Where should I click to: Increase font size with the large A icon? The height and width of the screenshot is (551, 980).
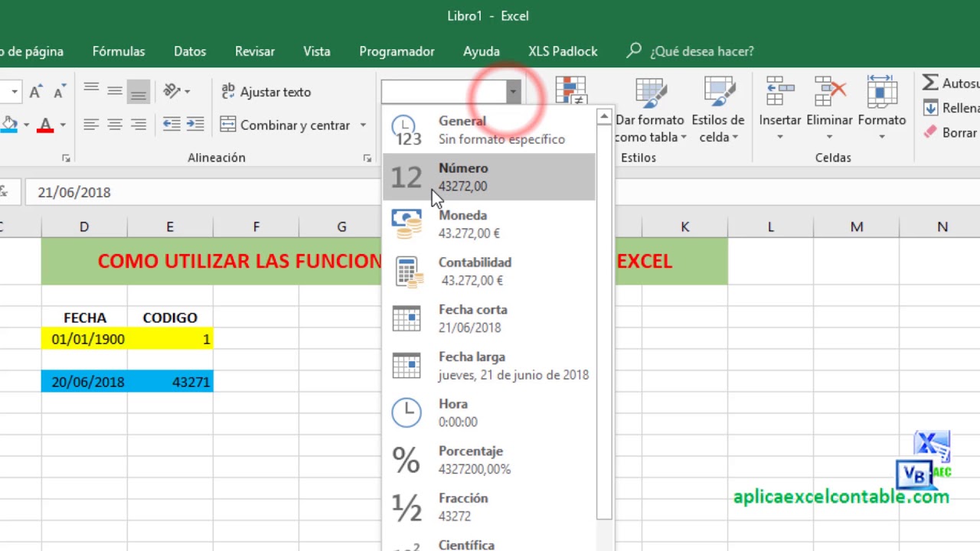(35, 92)
